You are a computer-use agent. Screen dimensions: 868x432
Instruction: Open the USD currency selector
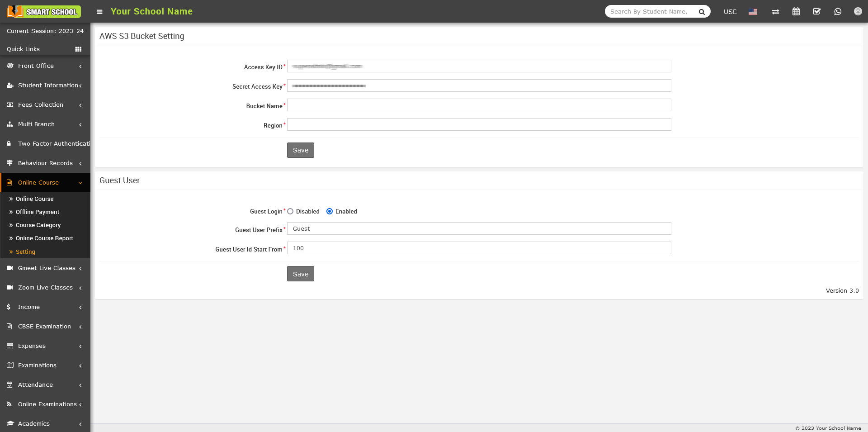pos(730,12)
